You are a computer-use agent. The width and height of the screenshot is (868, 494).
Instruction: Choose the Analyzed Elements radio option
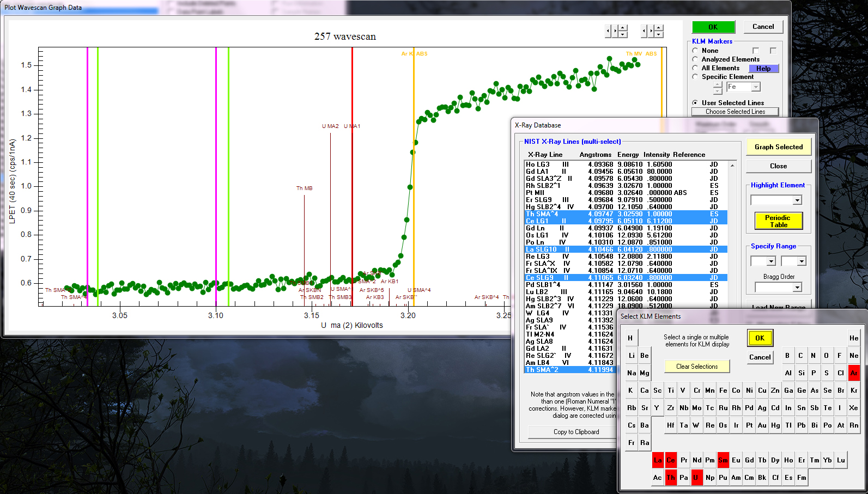coord(695,59)
